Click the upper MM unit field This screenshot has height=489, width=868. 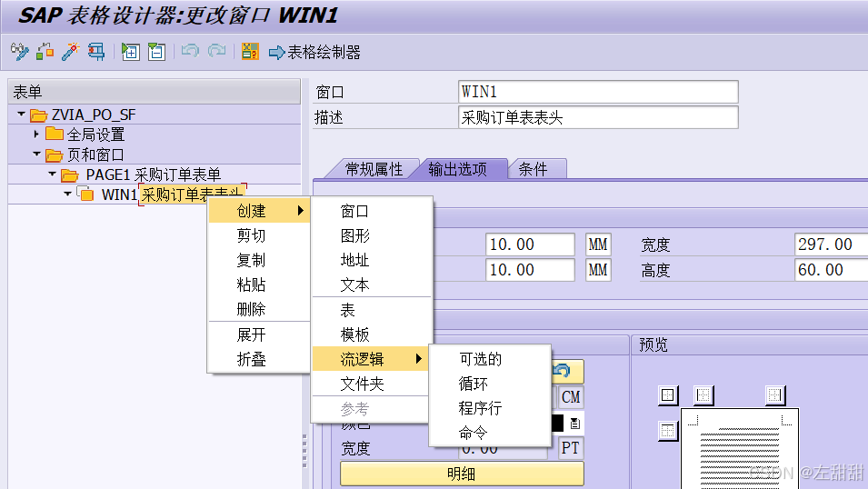pyautogui.click(x=598, y=244)
